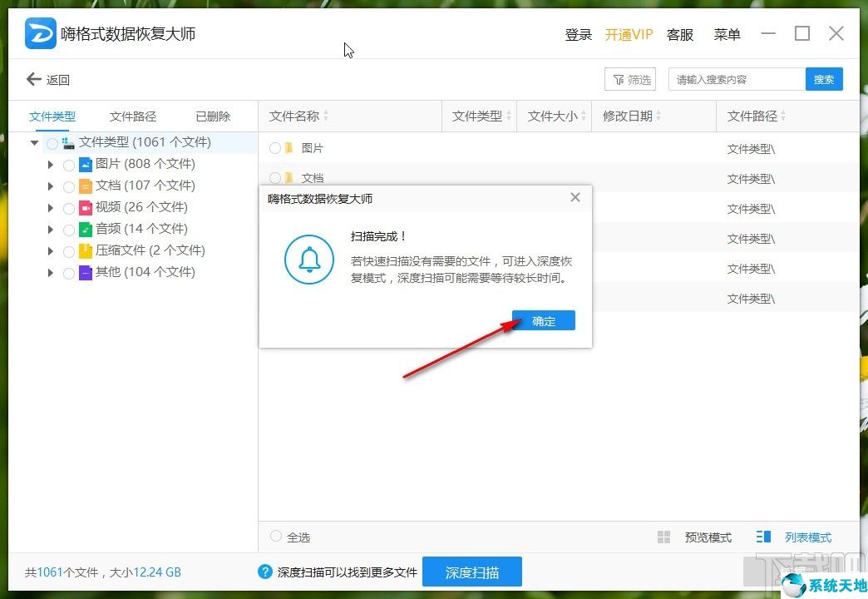Screen dimensions: 868x599
Task: Check the 全选 select-all checkbox
Action: 275,537
